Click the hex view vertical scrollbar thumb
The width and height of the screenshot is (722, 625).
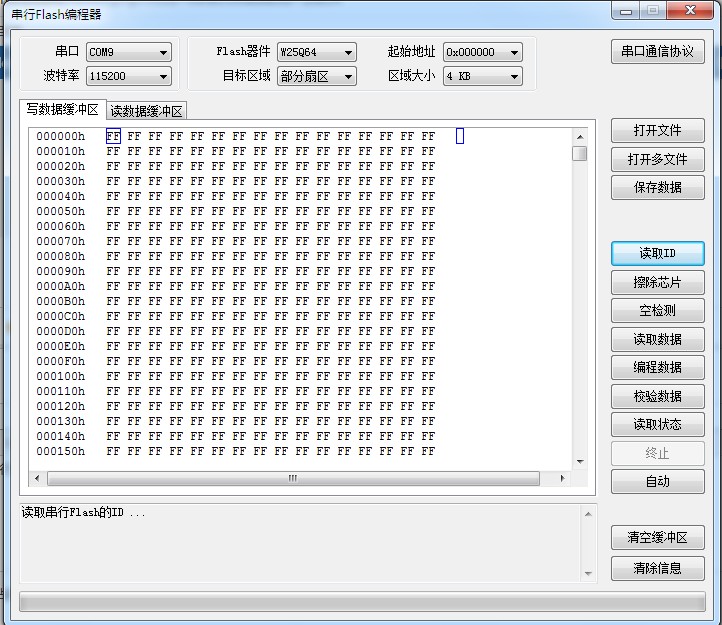tap(580, 153)
